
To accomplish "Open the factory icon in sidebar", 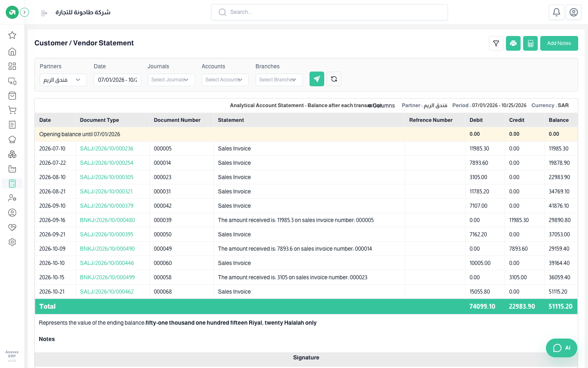I will [x=12, y=169].
